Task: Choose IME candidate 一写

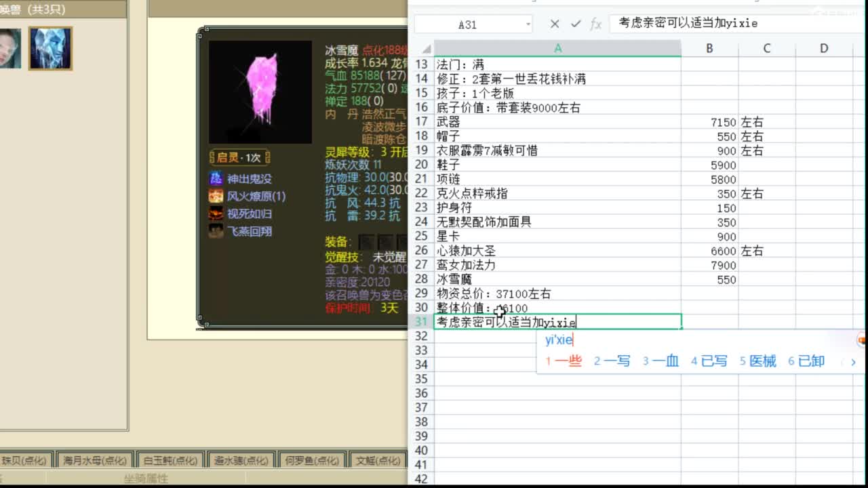Action: [x=612, y=361]
